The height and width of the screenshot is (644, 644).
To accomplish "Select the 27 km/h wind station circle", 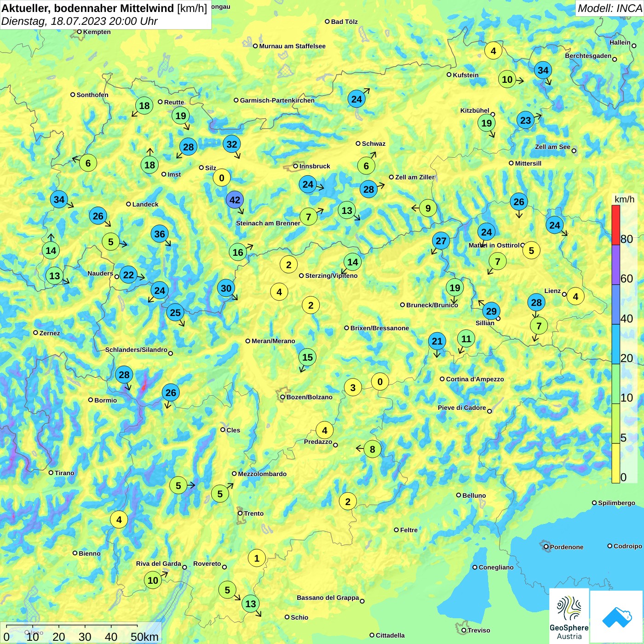I will [441, 241].
